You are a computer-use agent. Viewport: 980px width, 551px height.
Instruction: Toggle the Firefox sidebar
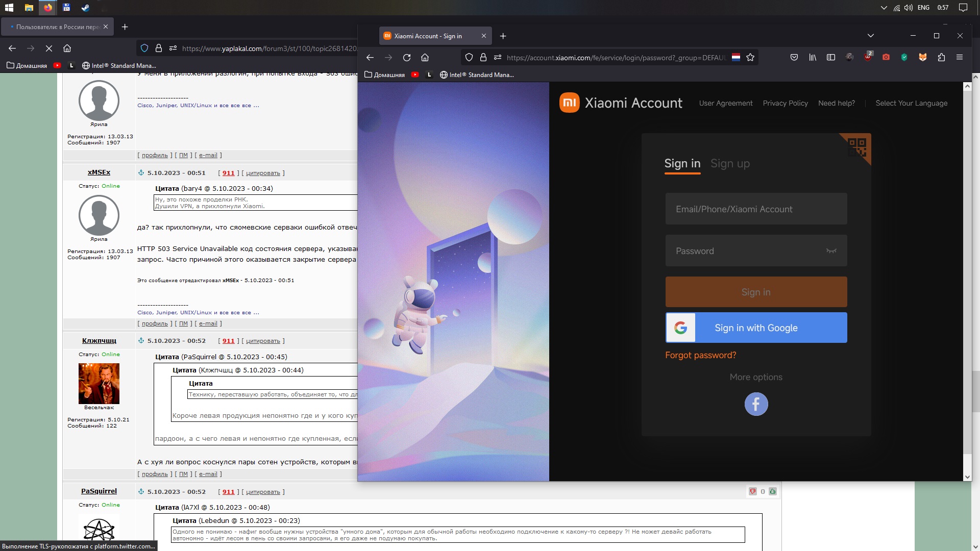pyautogui.click(x=831, y=57)
